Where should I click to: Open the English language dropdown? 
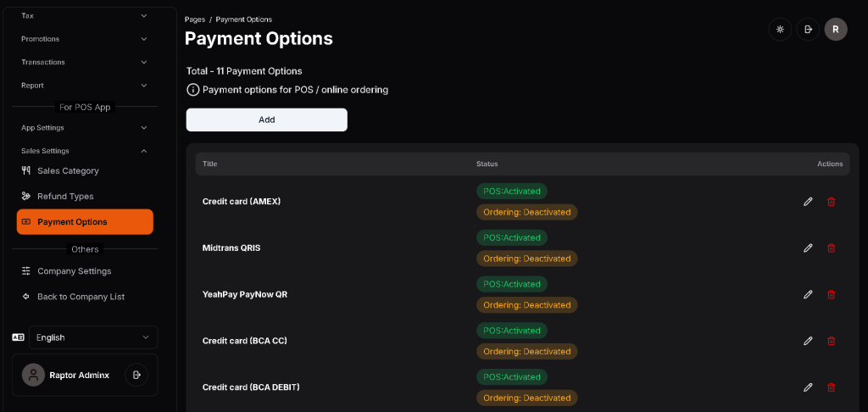point(93,337)
